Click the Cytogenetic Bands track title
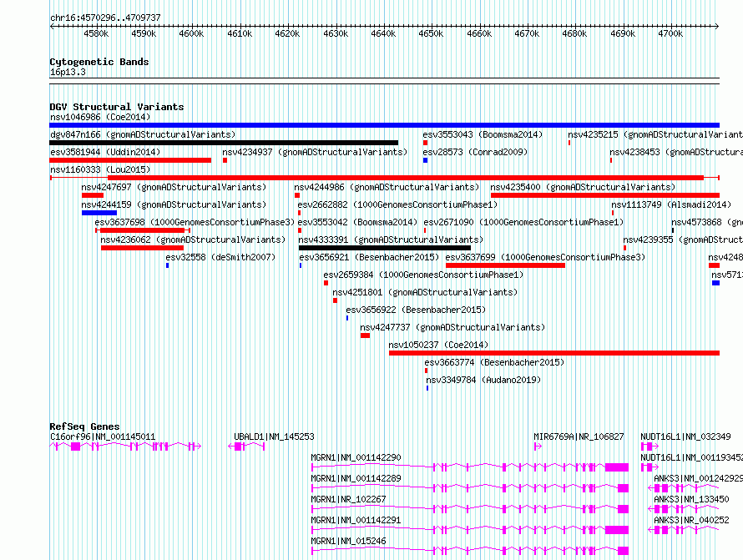The image size is (743, 560). coord(99,62)
